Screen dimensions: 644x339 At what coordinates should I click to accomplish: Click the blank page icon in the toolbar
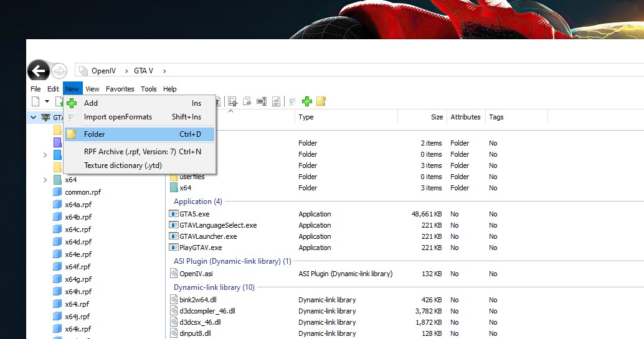(x=36, y=101)
